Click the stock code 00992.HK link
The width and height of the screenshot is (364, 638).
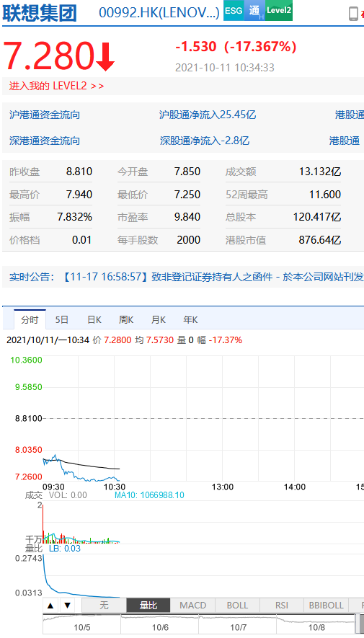[159, 13]
